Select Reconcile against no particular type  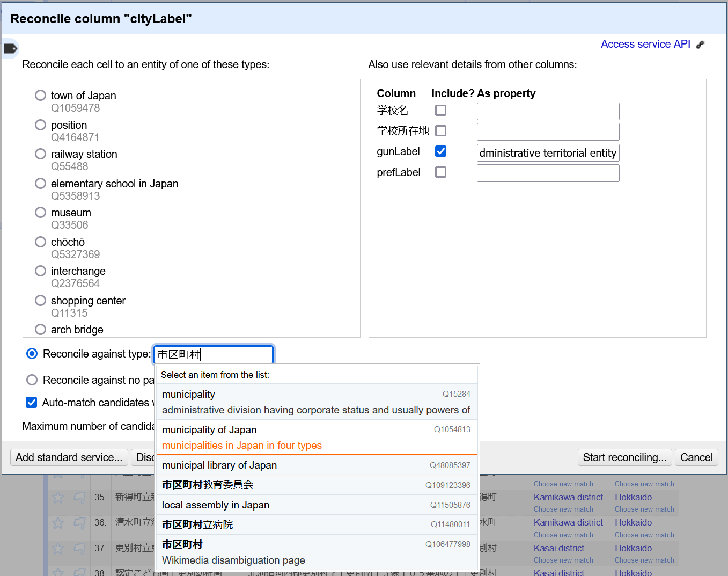point(32,380)
